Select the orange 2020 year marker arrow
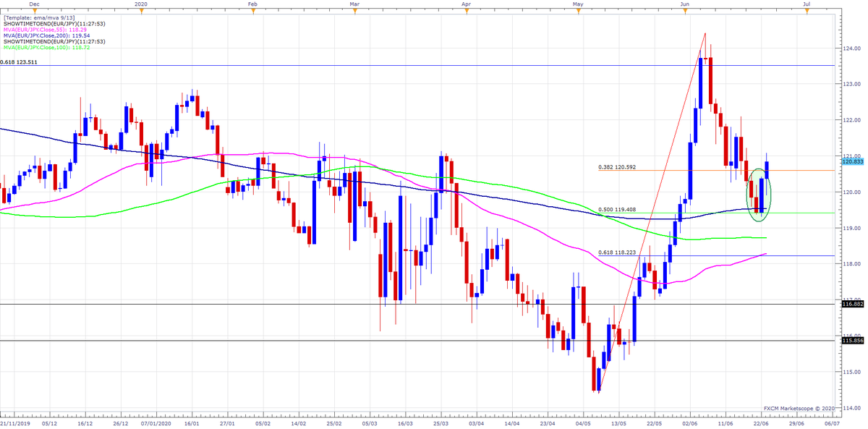This screenshot has height=429, width=868. (142, 11)
